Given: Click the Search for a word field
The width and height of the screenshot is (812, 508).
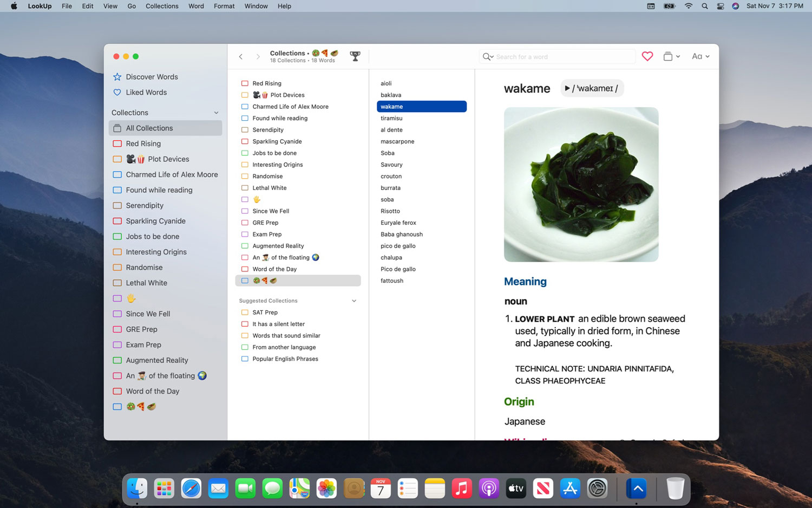Looking at the screenshot, I should pyautogui.click(x=563, y=57).
